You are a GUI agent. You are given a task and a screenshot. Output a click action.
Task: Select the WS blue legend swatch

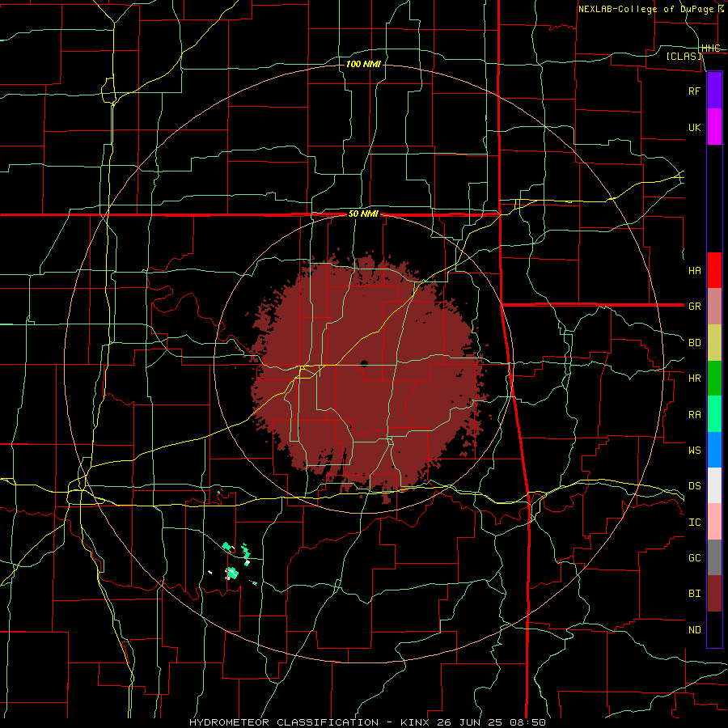tap(714, 450)
